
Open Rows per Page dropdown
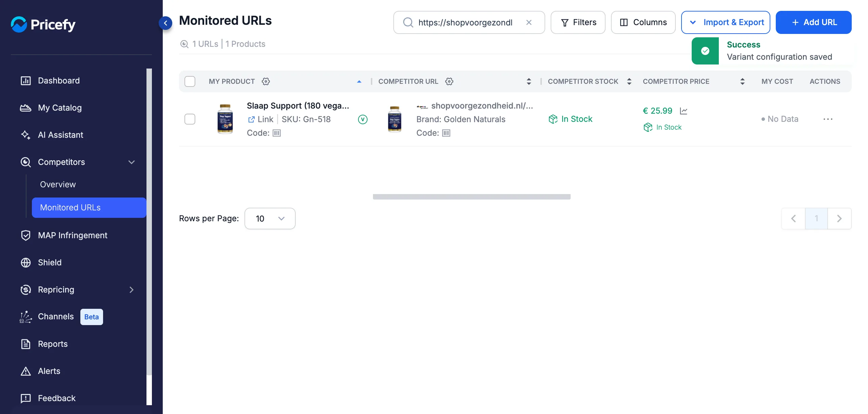(270, 219)
